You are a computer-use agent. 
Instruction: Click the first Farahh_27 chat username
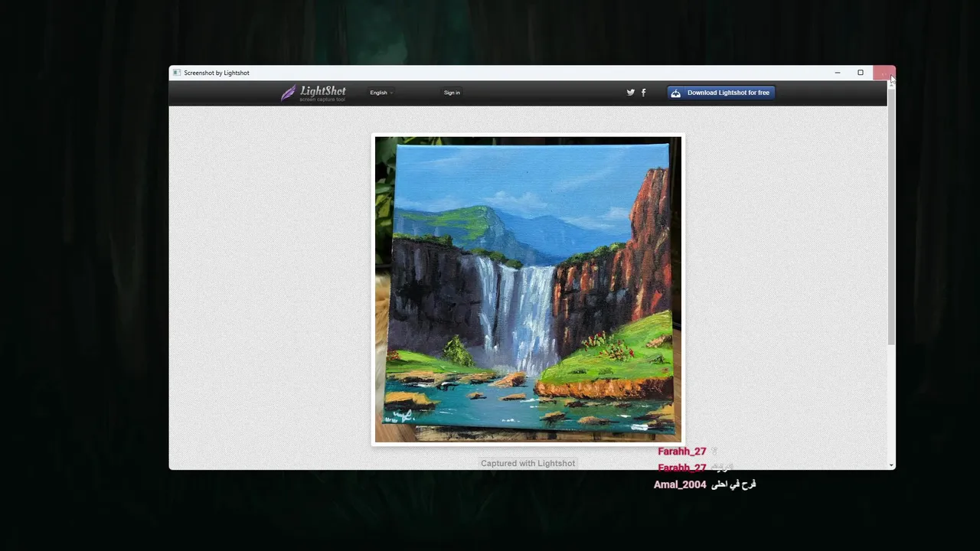[x=682, y=452]
